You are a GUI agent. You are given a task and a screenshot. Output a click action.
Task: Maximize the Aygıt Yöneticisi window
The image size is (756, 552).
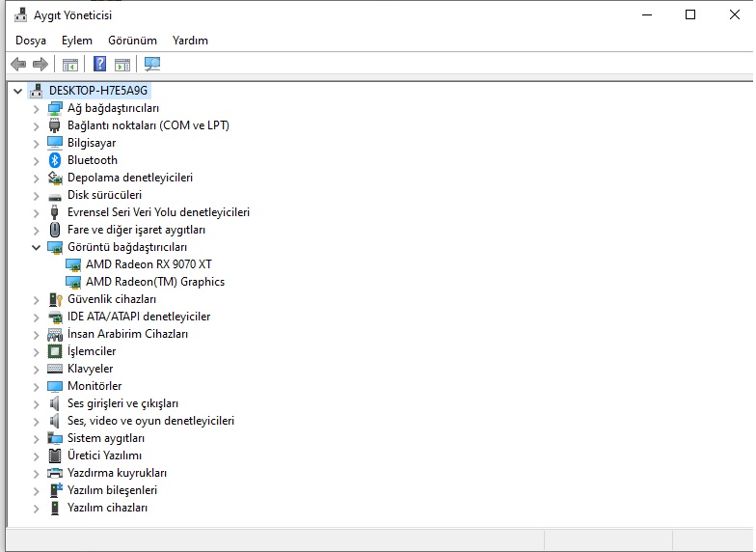[x=690, y=15]
